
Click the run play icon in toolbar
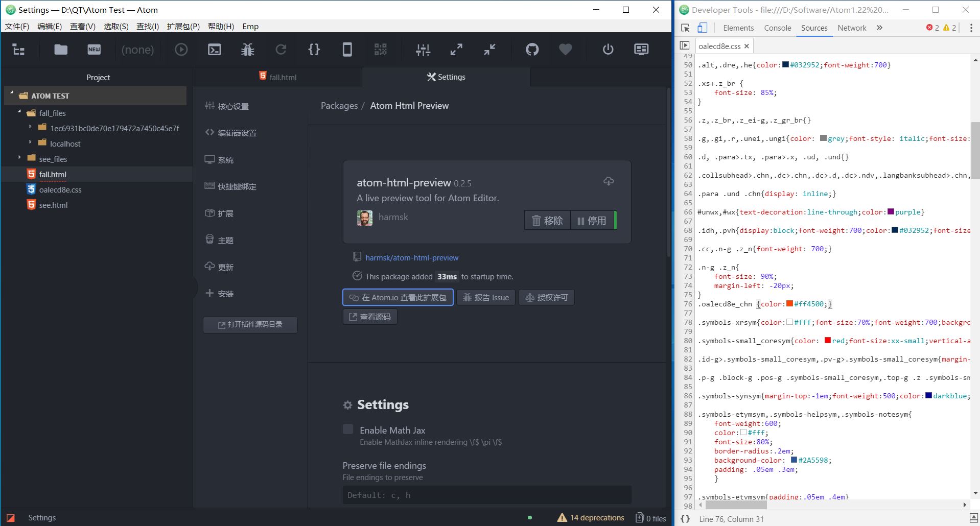tap(181, 50)
